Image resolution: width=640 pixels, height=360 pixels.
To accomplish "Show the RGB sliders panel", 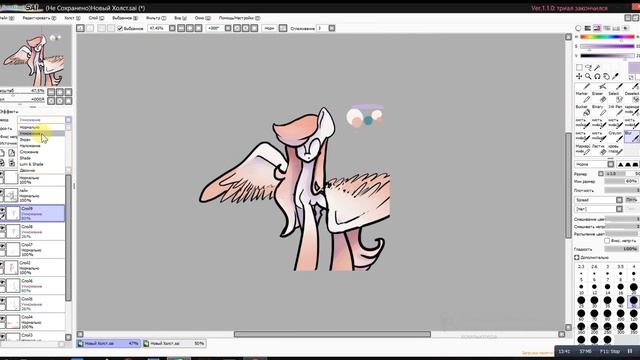I will point(588,28).
